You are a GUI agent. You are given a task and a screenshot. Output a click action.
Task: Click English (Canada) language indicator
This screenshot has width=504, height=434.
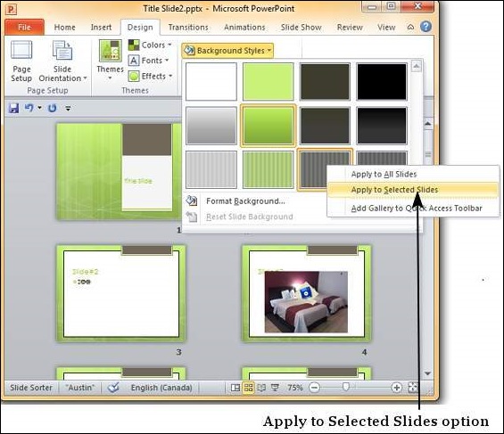(161, 388)
